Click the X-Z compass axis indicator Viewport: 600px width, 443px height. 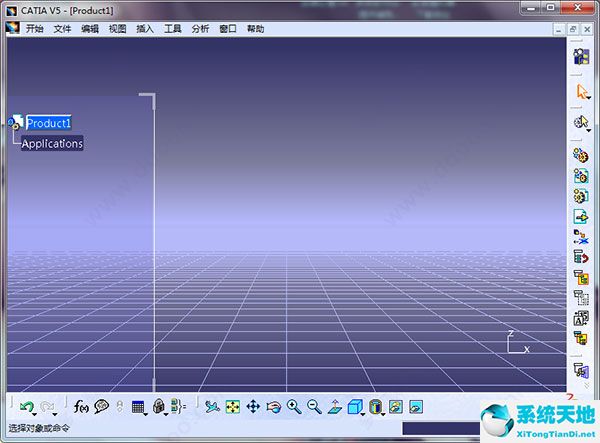[x=518, y=342]
